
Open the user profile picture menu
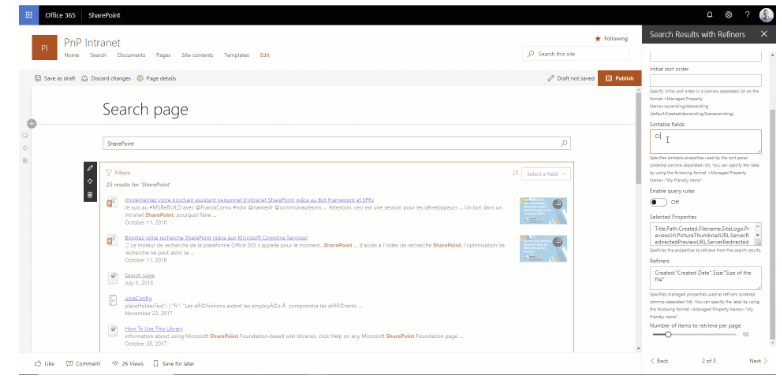click(x=766, y=15)
